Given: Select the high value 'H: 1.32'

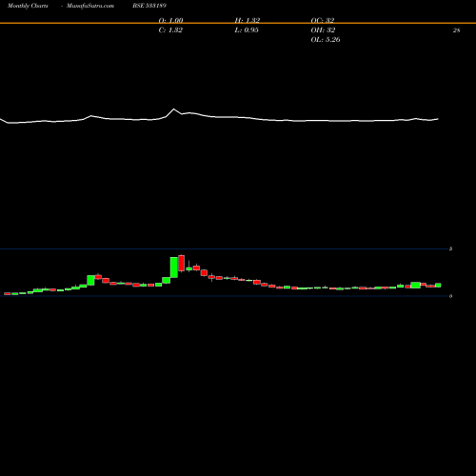Looking at the screenshot, I should pos(248,20).
